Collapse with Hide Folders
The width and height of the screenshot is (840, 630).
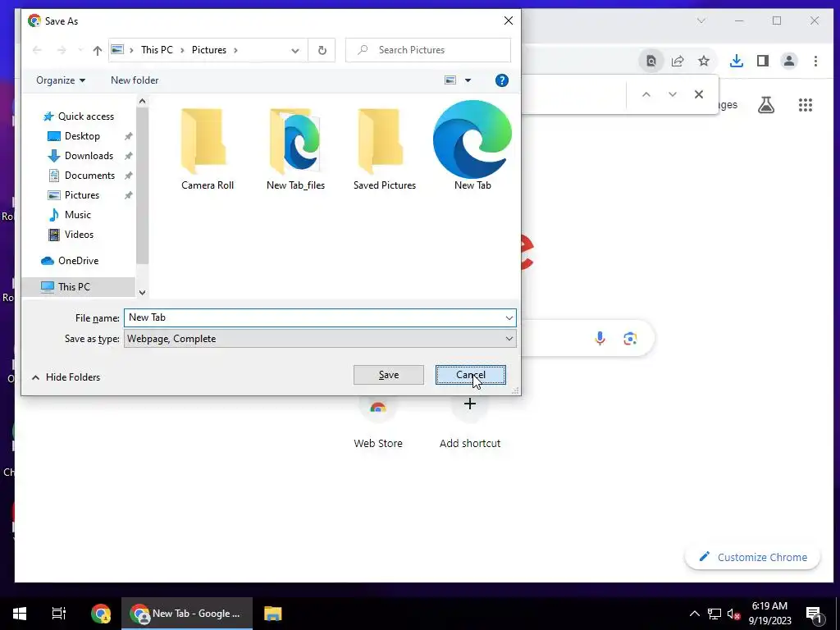click(x=66, y=377)
